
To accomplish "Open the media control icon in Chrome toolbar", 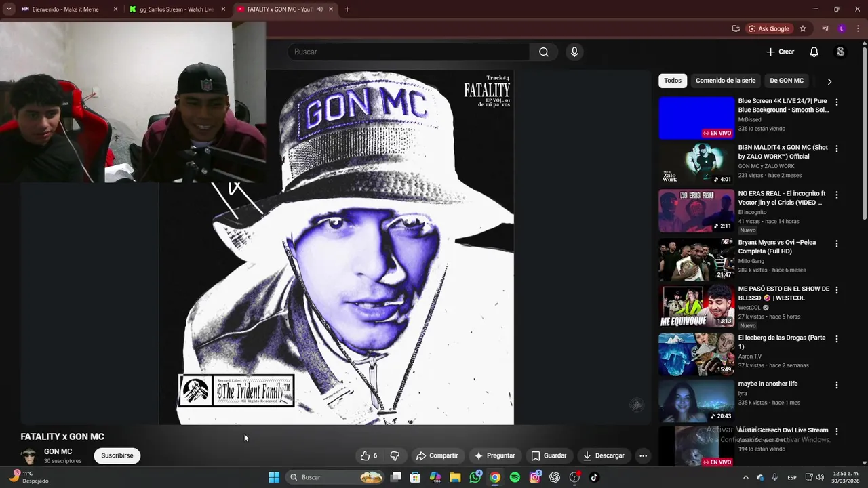I will point(825,28).
